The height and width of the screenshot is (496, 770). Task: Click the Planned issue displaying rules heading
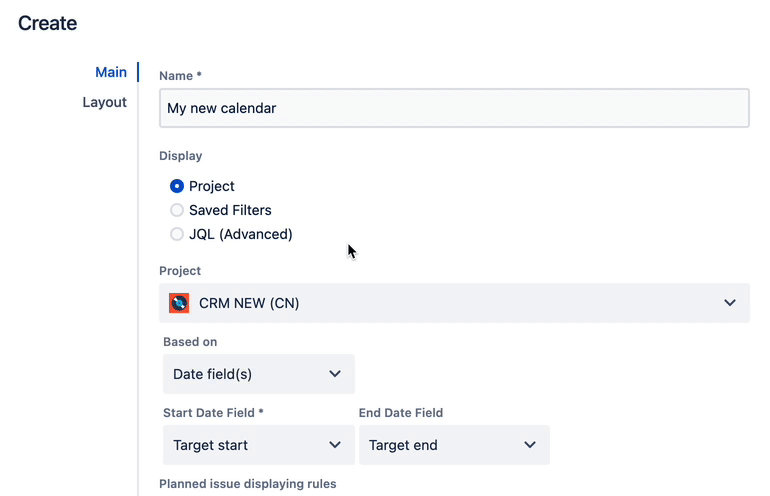[247, 484]
